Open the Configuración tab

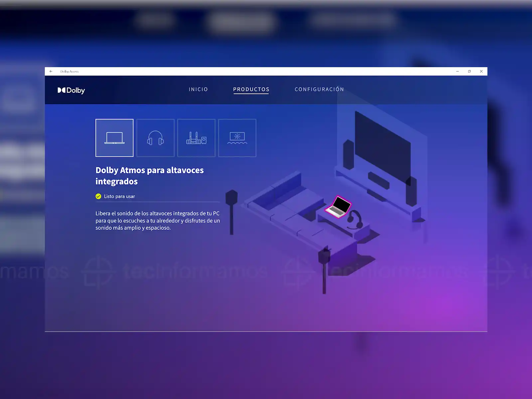coord(319,89)
